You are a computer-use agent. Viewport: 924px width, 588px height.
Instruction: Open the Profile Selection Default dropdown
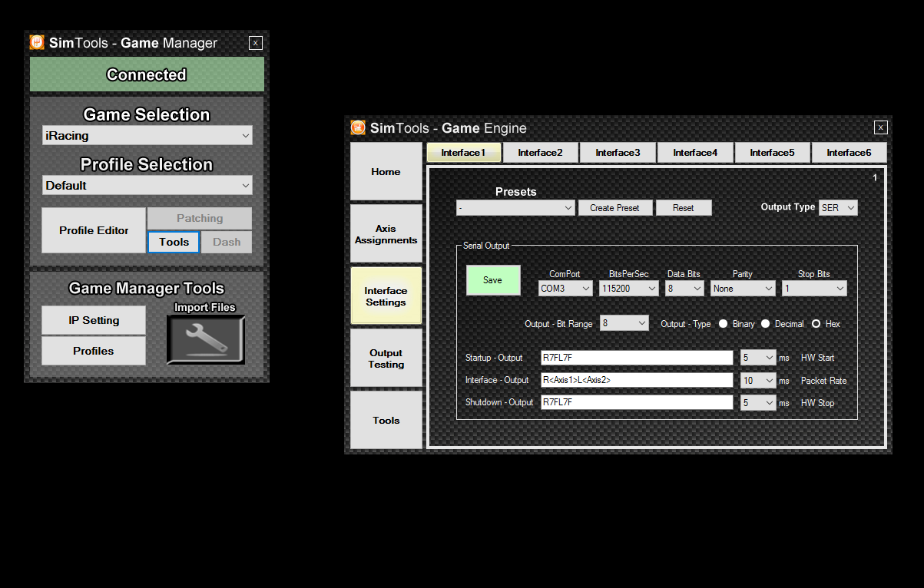147,186
